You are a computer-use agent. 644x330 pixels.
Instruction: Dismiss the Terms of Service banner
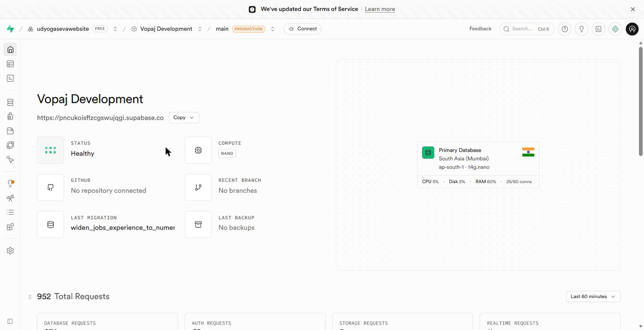[x=633, y=9]
